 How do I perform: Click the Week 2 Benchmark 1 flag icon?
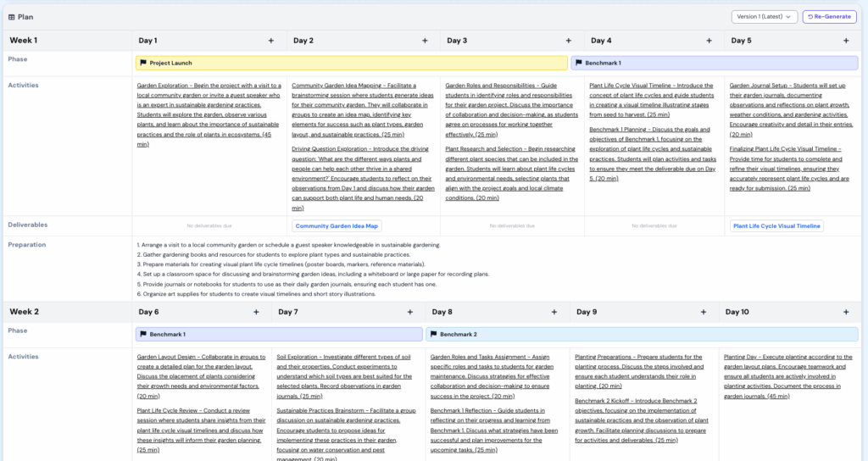click(143, 334)
